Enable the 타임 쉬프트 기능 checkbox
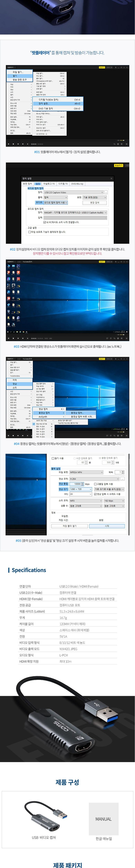Viewport: 135px width, 868px height. (x=30, y=232)
